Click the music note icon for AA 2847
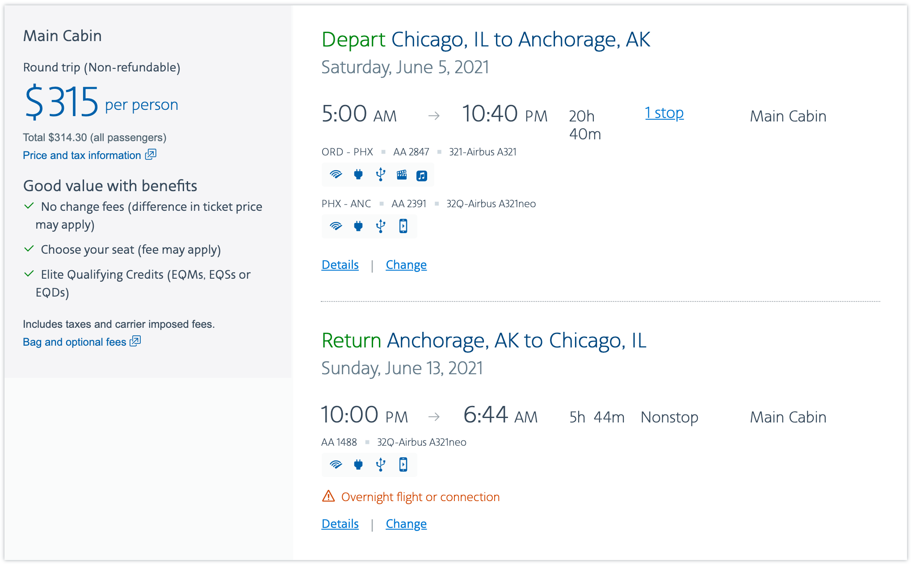The image size is (924, 577). (x=422, y=176)
